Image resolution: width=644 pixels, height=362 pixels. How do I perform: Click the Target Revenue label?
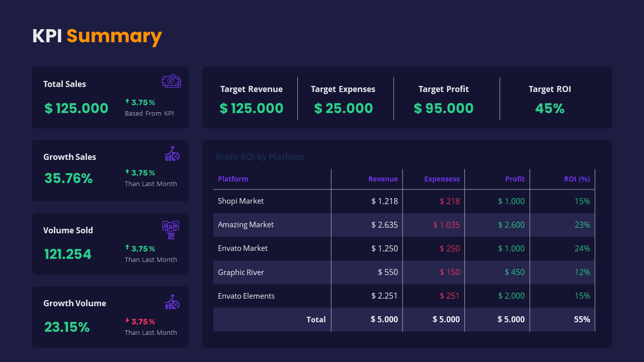252,89
